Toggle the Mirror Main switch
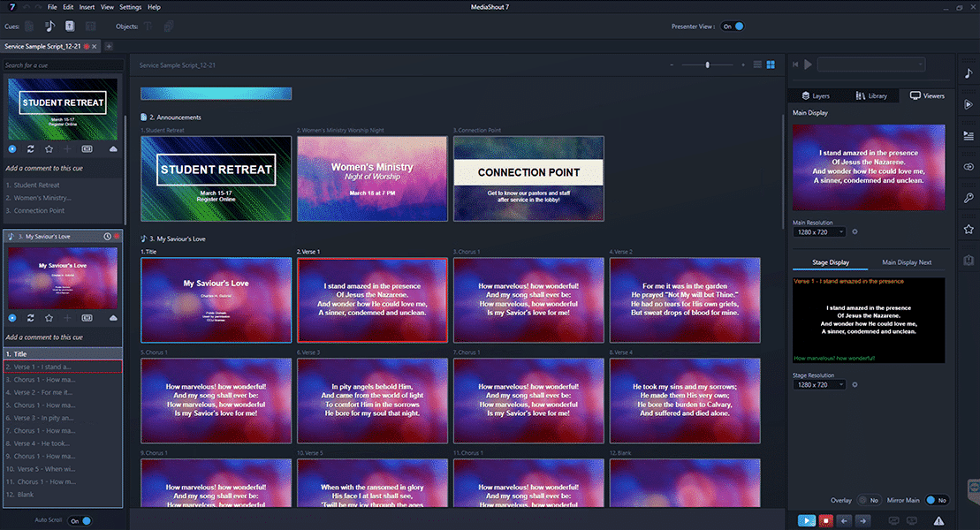Image resolution: width=980 pixels, height=530 pixels. 936,500
